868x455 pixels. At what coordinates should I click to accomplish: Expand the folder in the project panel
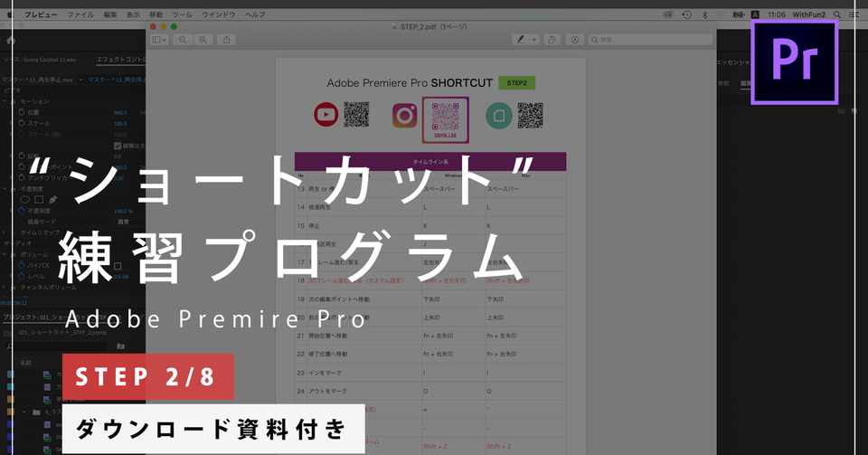coord(25,412)
